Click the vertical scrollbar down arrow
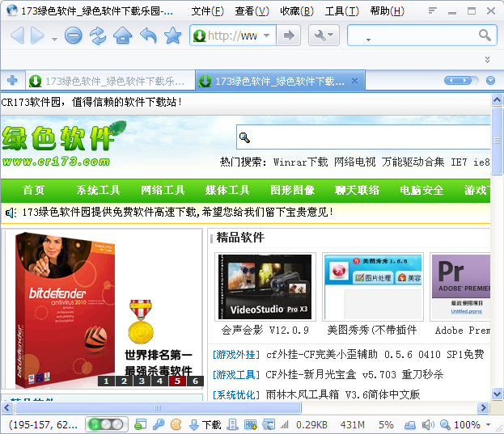 497,394
